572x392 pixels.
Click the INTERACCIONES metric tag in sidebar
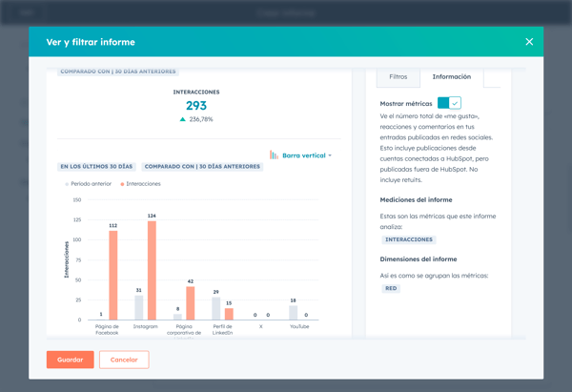[408, 239]
